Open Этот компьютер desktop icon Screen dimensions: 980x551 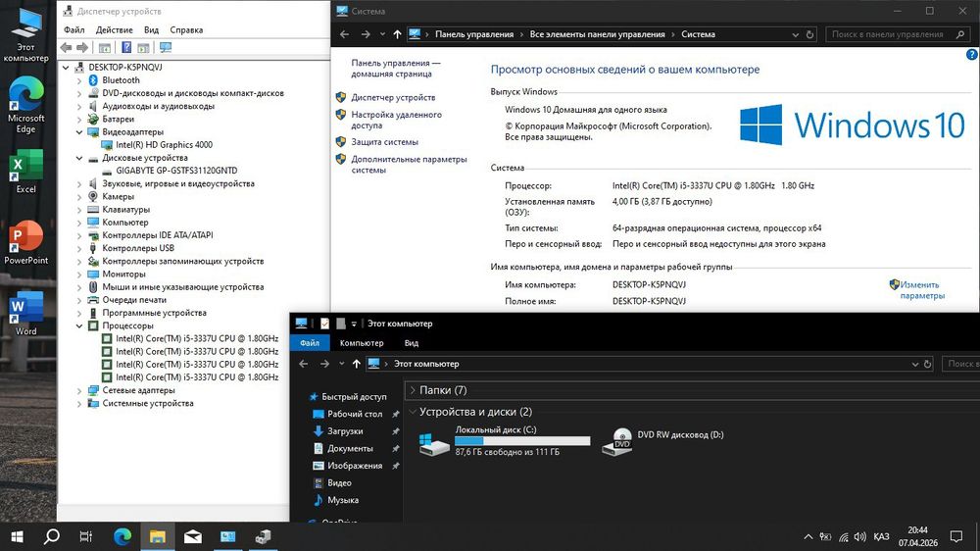(25, 35)
